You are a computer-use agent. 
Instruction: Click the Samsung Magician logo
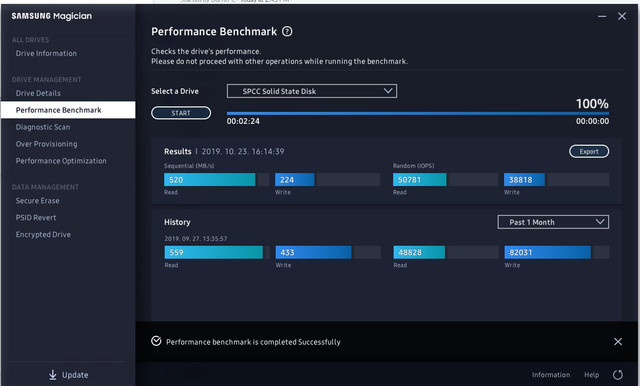tap(52, 16)
